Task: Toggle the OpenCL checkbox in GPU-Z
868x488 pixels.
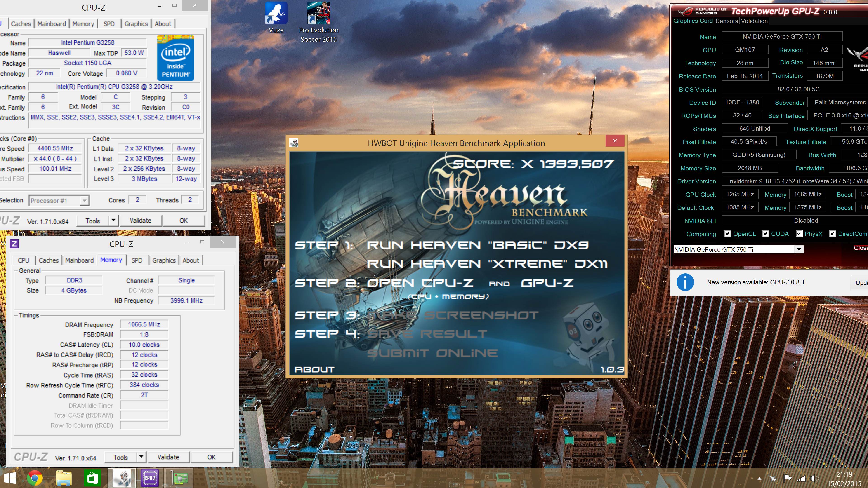Action: (727, 234)
